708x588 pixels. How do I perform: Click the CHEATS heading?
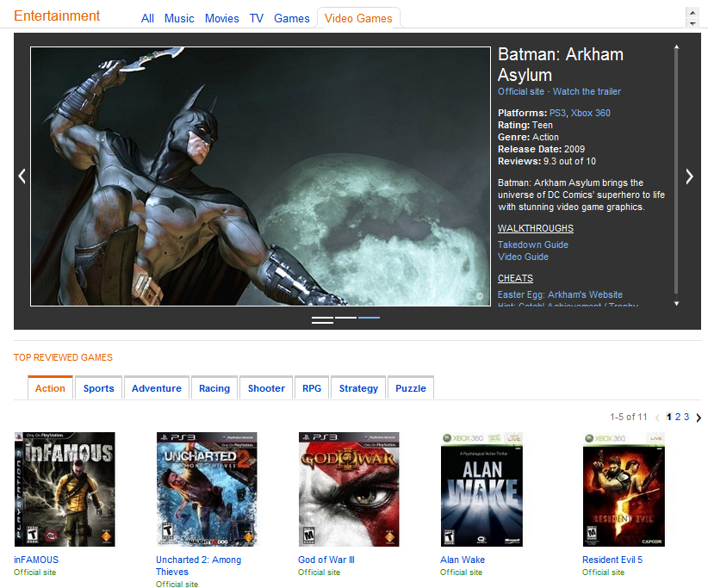[x=515, y=278]
